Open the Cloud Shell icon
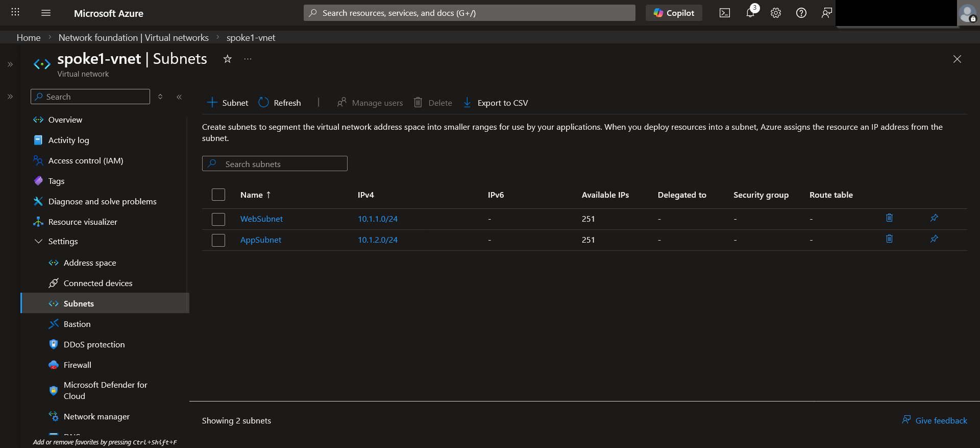980x448 pixels. (x=725, y=13)
